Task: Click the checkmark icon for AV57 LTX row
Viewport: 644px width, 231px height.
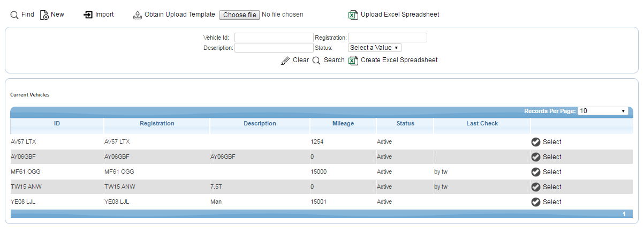Action: point(535,142)
